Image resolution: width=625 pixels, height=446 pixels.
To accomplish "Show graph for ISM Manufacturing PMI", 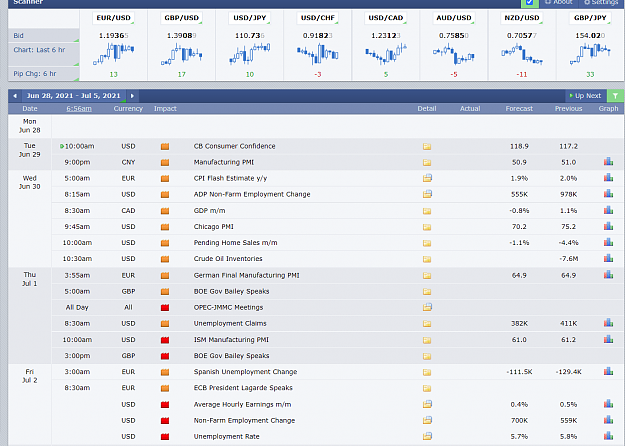I will pos(608,339).
